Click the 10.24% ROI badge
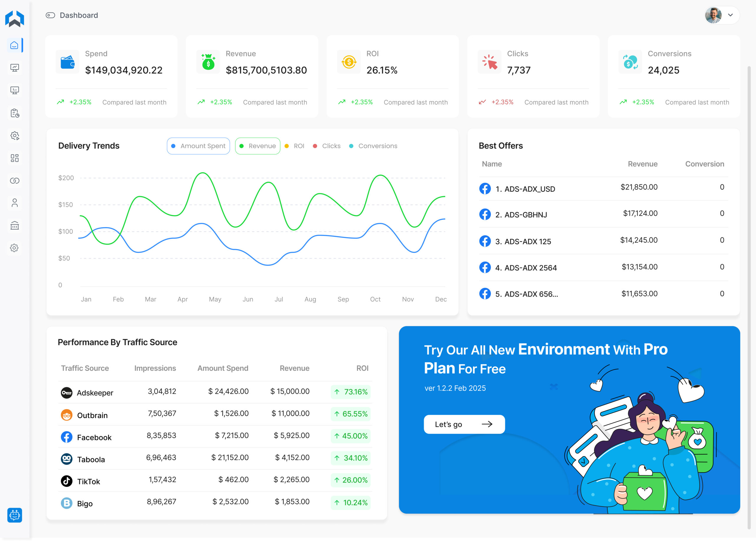Viewport: 756px width, 542px height. coord(351,503)
